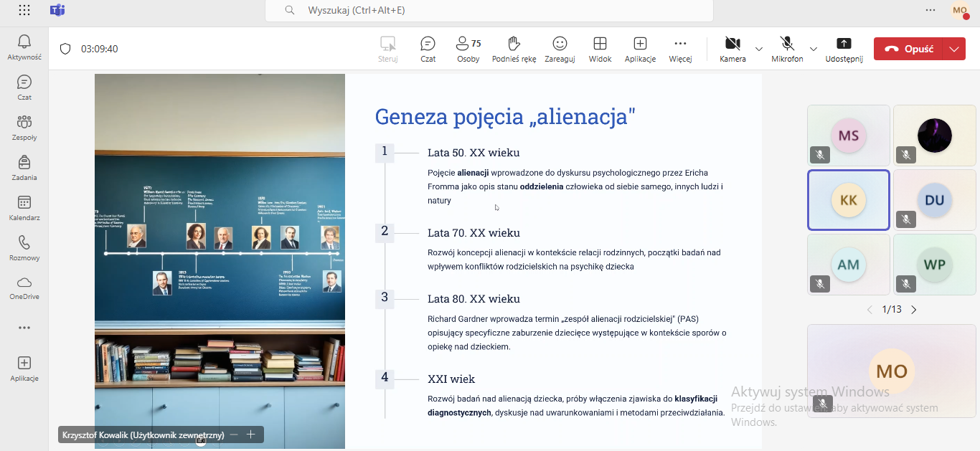The height and width of the screenshot is (451, 980).
Task: Raise hand with Podnieś rękę
Action: (x=514, y=49)
